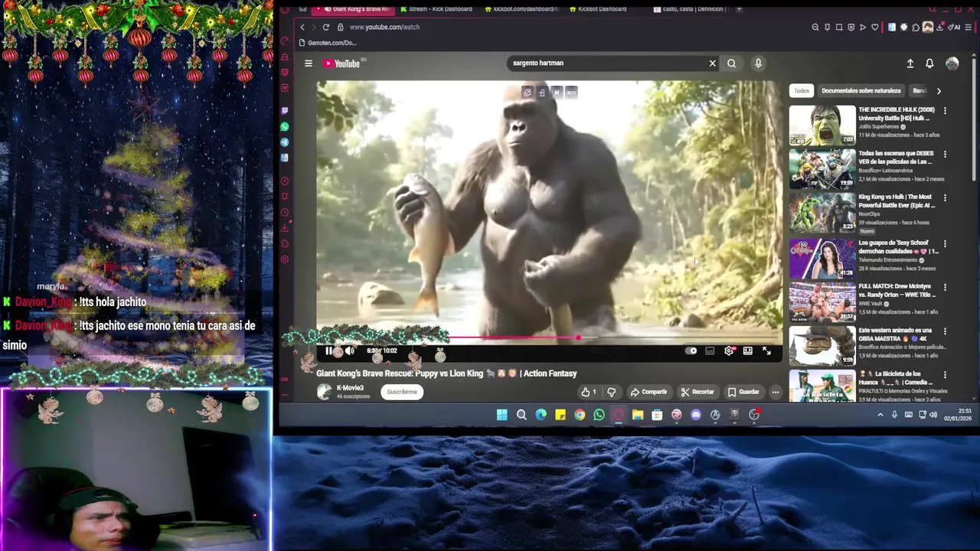Like the Giant Kong video

click(589, 392)
